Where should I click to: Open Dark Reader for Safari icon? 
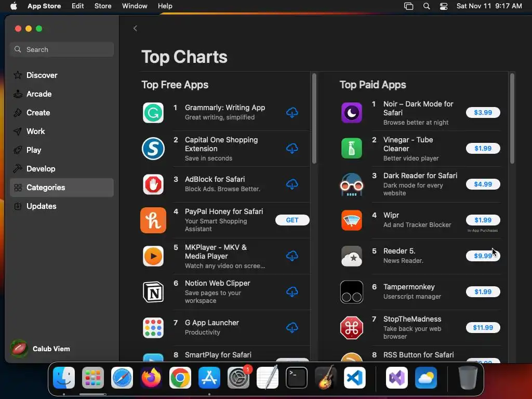tap(352, 184)
